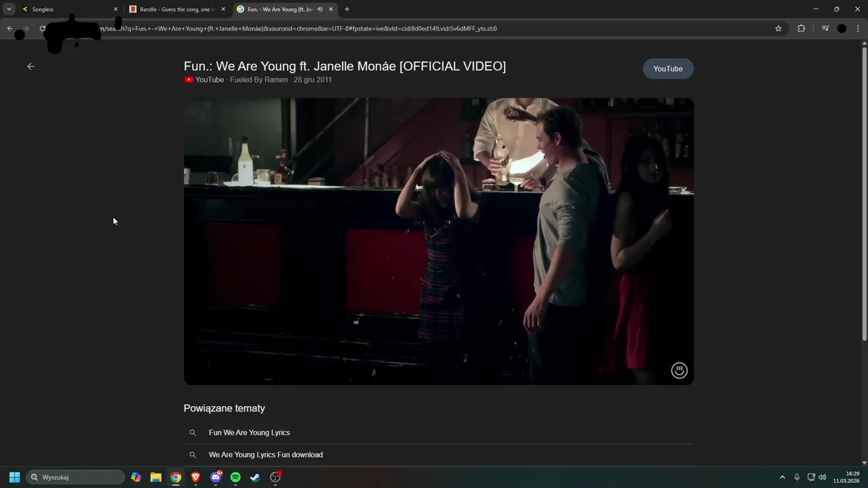Screen dimensions: 868x488
Task: Click the Chrome taskbar icon
Action: click(x=176, y=477)
